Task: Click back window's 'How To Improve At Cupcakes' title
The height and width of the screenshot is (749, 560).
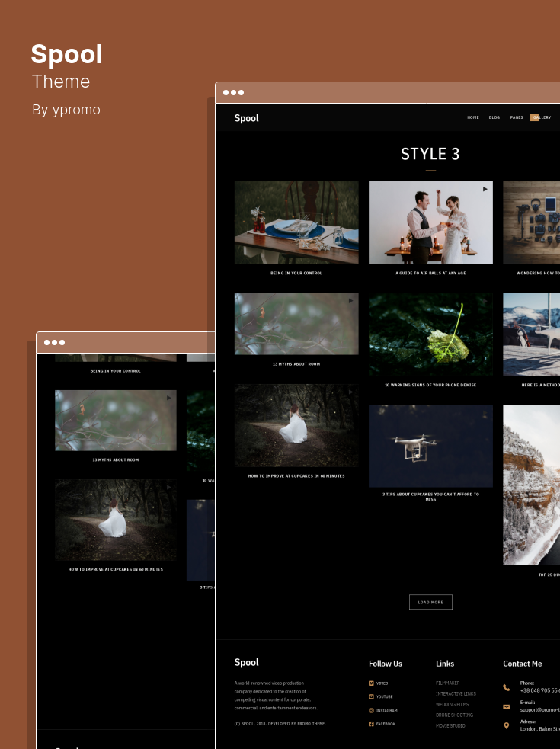Action: 116,569
